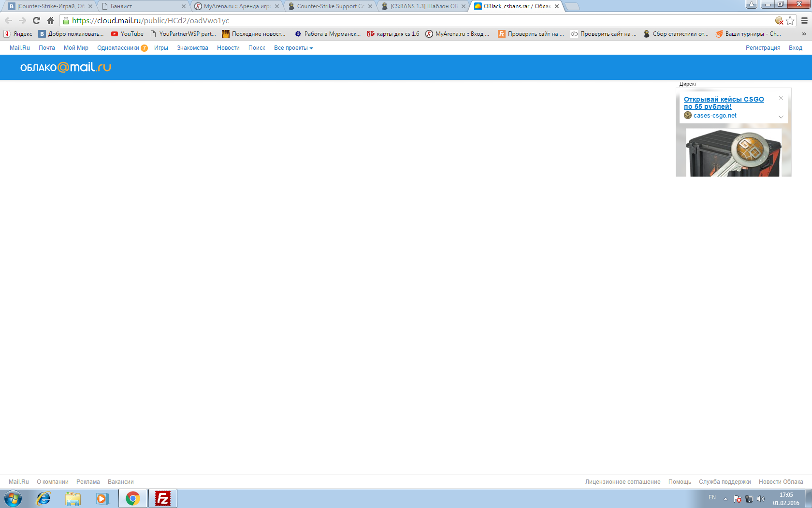Open the Chrome menu hamburger icon
Screen dimensions: 812x508
pos(805,20)
